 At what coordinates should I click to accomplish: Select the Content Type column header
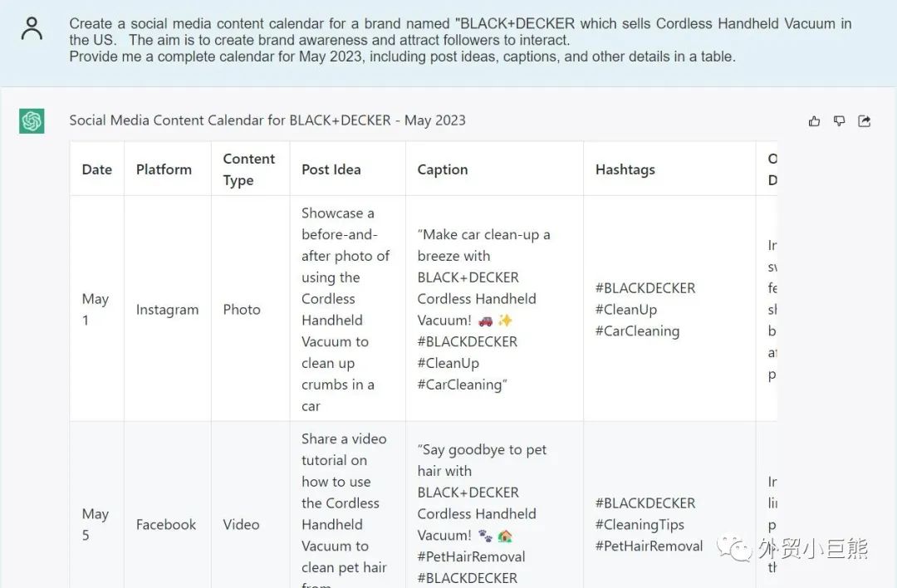249,169
